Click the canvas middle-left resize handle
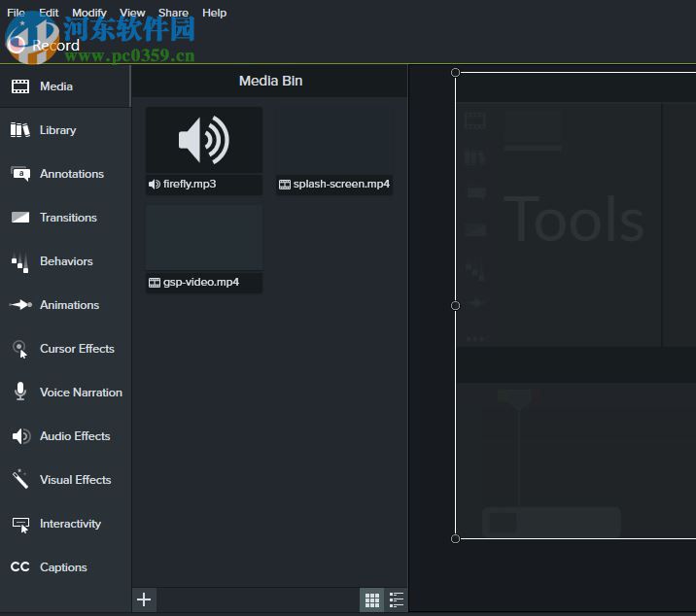The height and width of the screenshot is (616, 696). coord(456,305)
